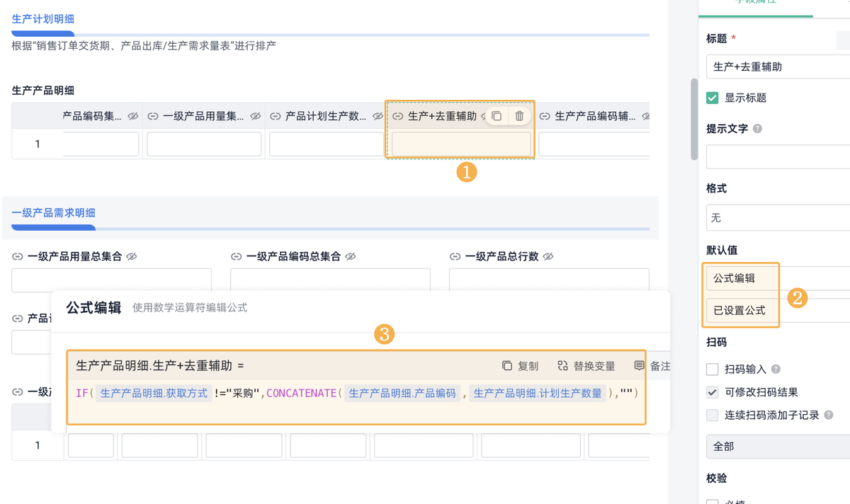
Task: Click the 标题 input containing 生产+去重辅助
Action: coord(778,67)
